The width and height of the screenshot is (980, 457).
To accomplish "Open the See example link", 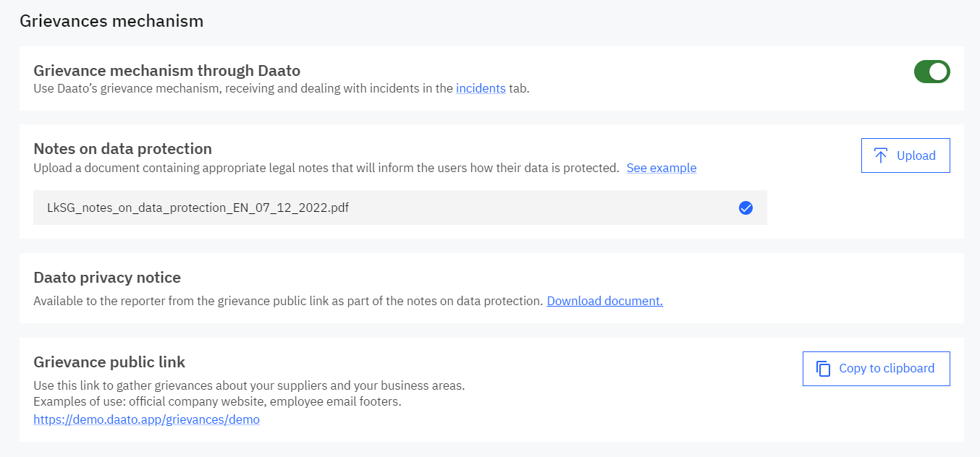I will pyautogui.click(x=662, y=168).
